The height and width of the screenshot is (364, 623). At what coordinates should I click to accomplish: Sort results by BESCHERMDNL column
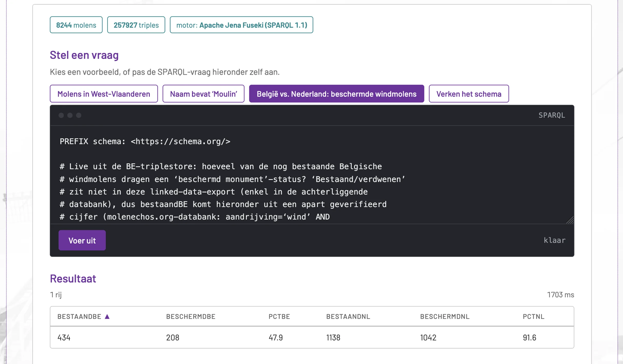(x=445, y=317)
